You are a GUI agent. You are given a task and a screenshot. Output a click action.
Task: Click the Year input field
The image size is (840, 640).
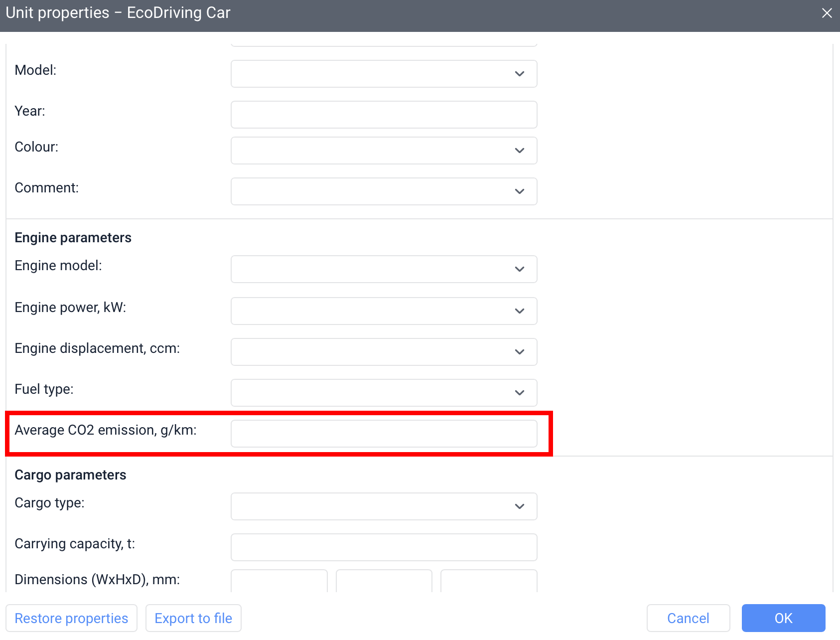coord(384,115)
